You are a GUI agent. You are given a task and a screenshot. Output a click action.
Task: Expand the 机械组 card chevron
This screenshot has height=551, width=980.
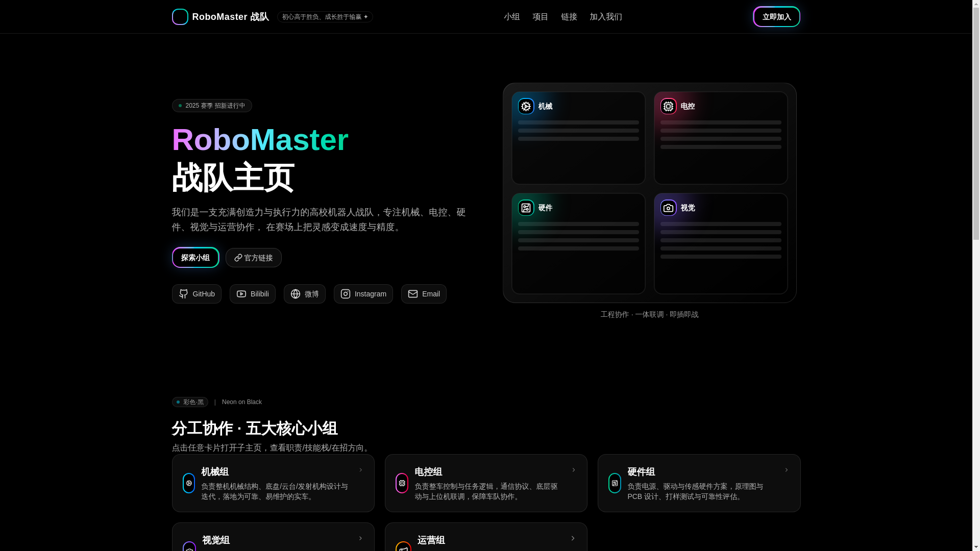[x=360, y=470]
